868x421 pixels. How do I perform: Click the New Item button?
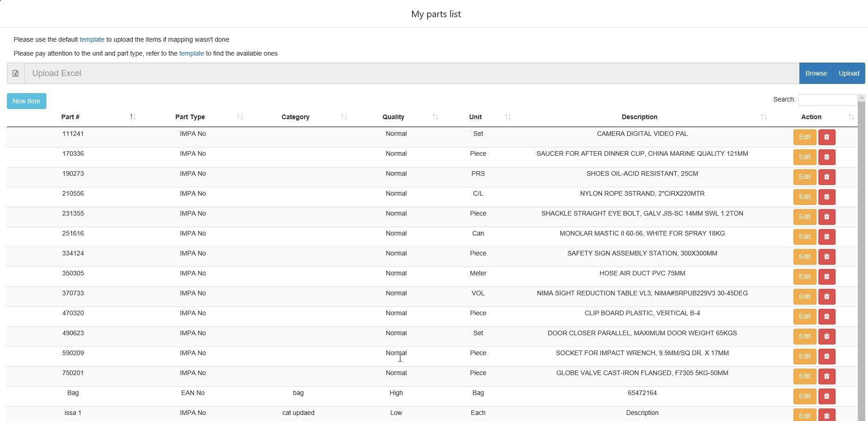click(26, 101)
